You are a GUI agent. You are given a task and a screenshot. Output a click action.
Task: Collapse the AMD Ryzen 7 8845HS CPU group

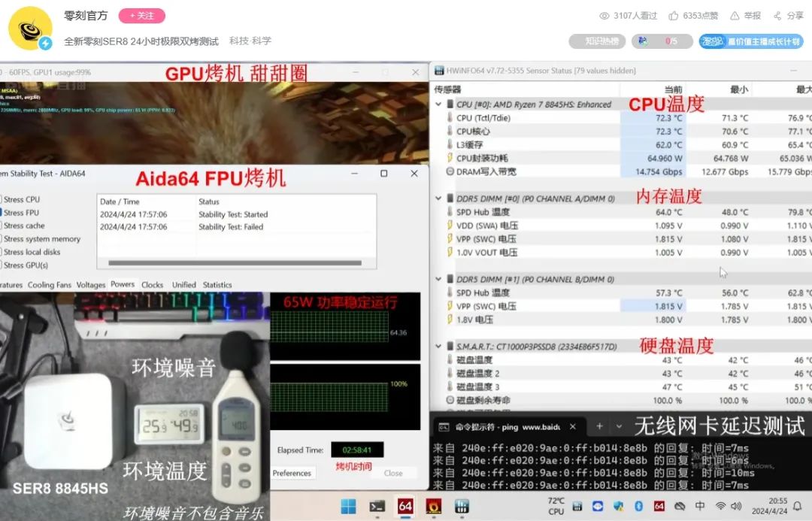click(438, 104)
